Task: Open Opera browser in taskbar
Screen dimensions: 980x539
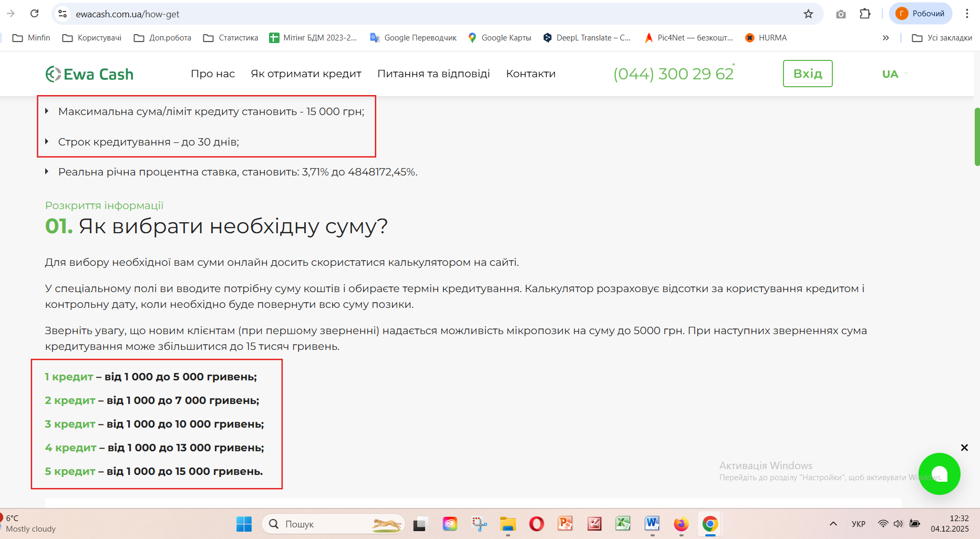Action: tap(537, 524)
